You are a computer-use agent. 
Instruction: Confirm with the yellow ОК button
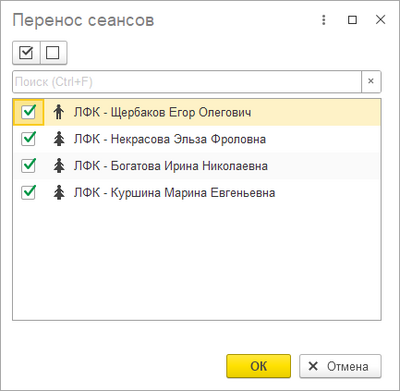[x=258, y=366]
